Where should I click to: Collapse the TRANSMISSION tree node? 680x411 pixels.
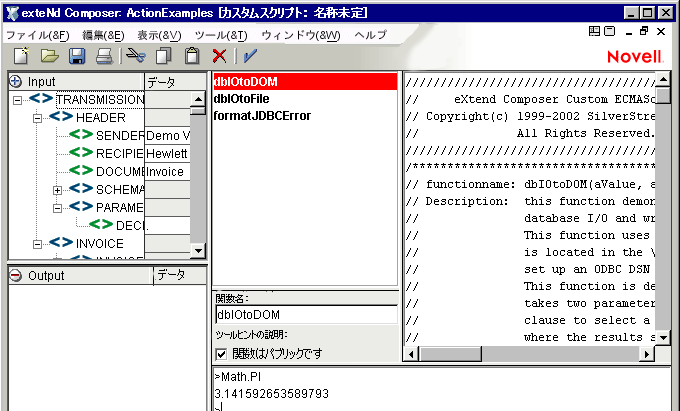tap(17, 101)
